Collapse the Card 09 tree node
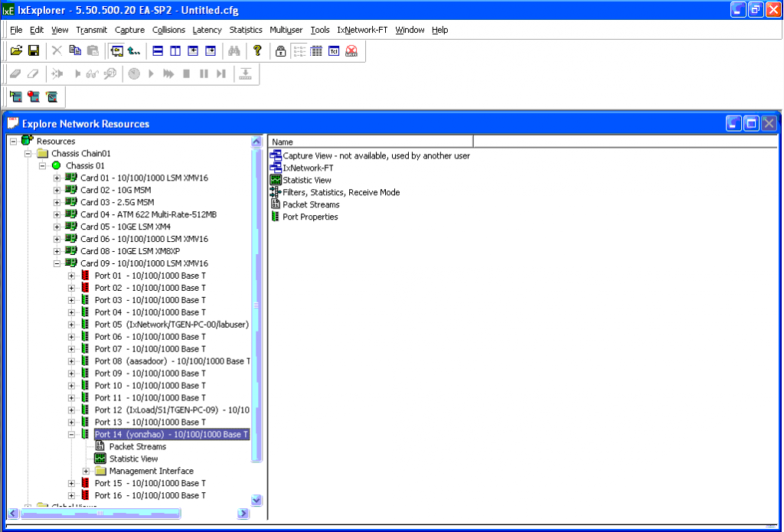 [57, 263]
